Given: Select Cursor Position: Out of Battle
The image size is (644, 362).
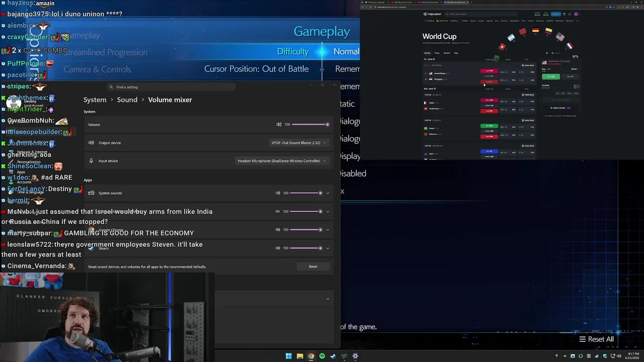Looking at the screenshot, I should point(257,69).
